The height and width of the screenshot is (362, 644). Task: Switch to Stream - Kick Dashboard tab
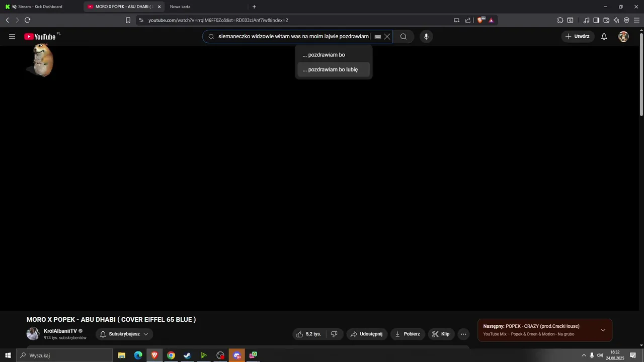pos(40,7)
